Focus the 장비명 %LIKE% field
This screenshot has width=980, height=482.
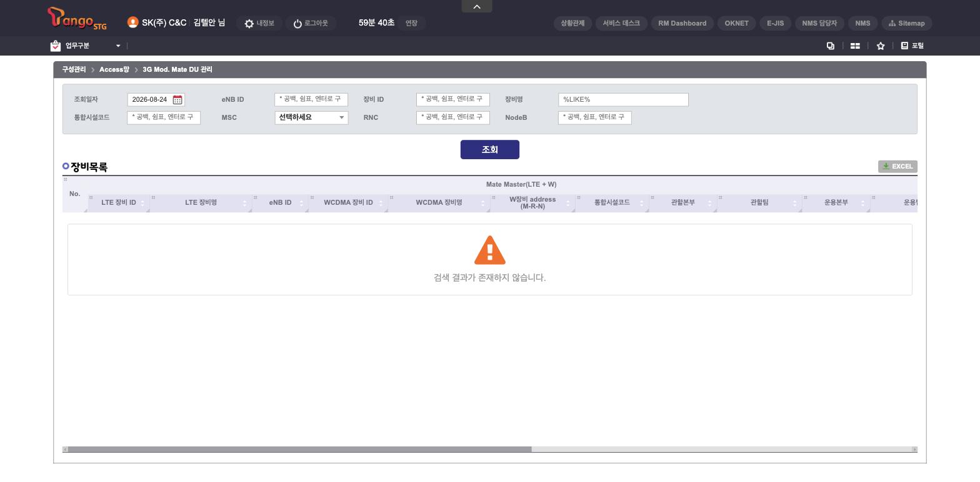(x=623, y=100)
